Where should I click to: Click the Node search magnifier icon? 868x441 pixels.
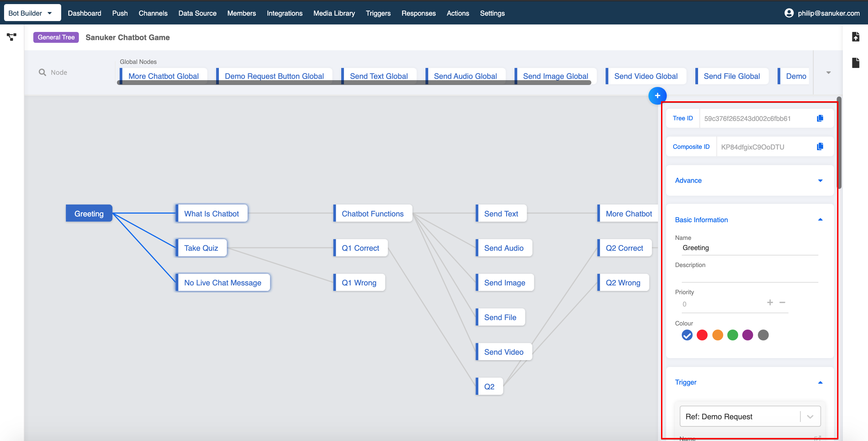tap(42, 72)
